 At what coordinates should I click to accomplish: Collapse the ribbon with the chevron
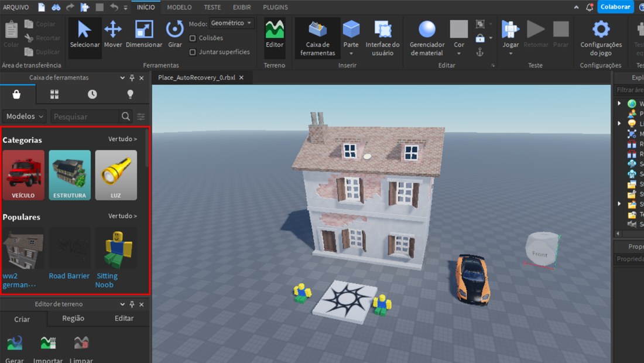pos(577,7)
